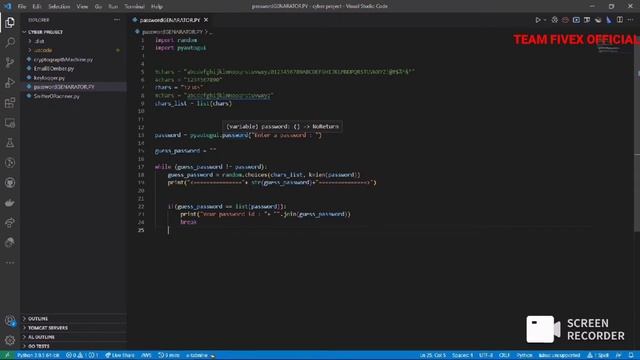640x360 pixels.
Task: Open the Live Share activity bar view
Action: pos(10,222)
